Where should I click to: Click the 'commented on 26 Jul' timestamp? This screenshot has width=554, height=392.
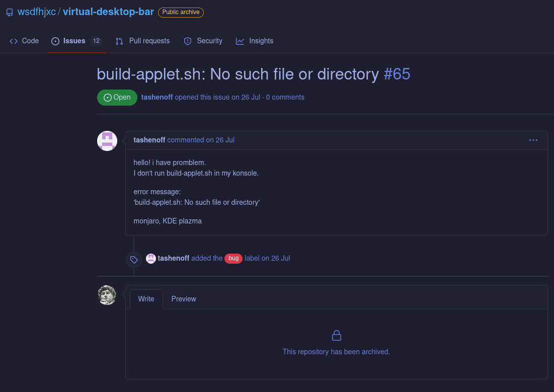(201, 140)
